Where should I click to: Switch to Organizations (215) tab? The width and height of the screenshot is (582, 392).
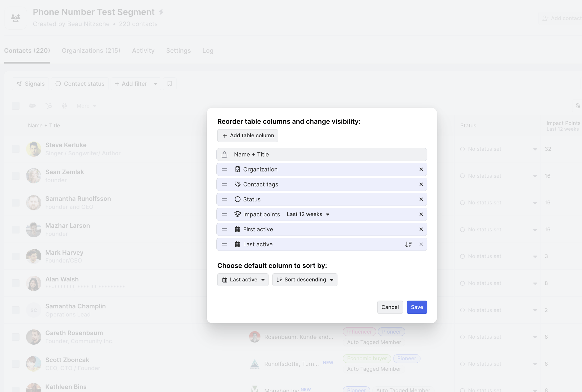coord(91,51)
